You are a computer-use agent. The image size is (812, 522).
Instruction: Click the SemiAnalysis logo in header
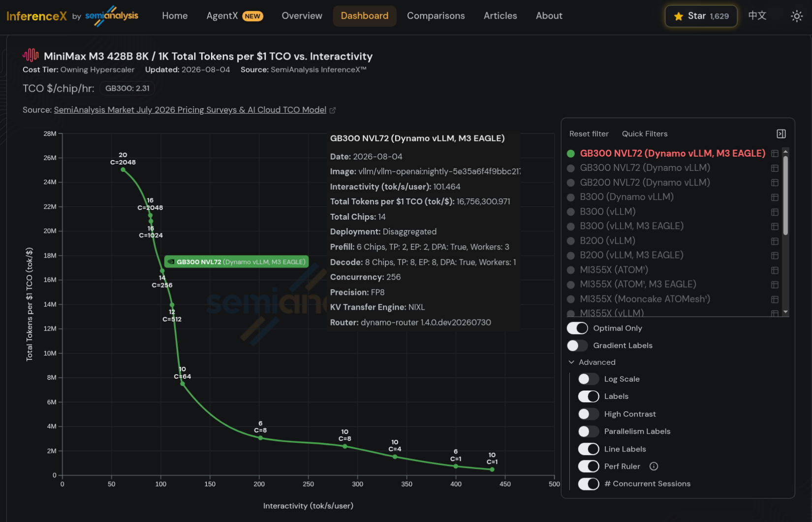point(112,16)
